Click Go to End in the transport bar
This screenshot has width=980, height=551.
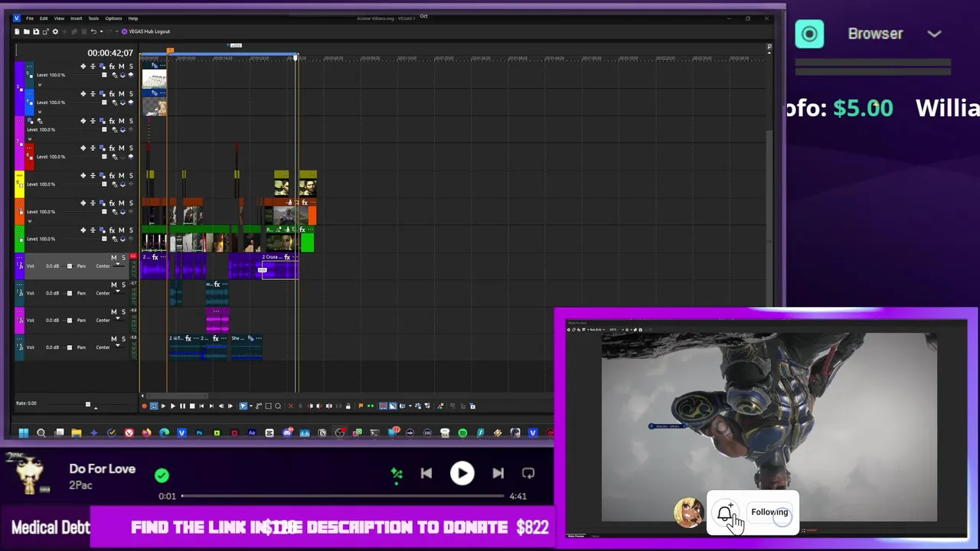pyautogui.click(x=211, y=406)
